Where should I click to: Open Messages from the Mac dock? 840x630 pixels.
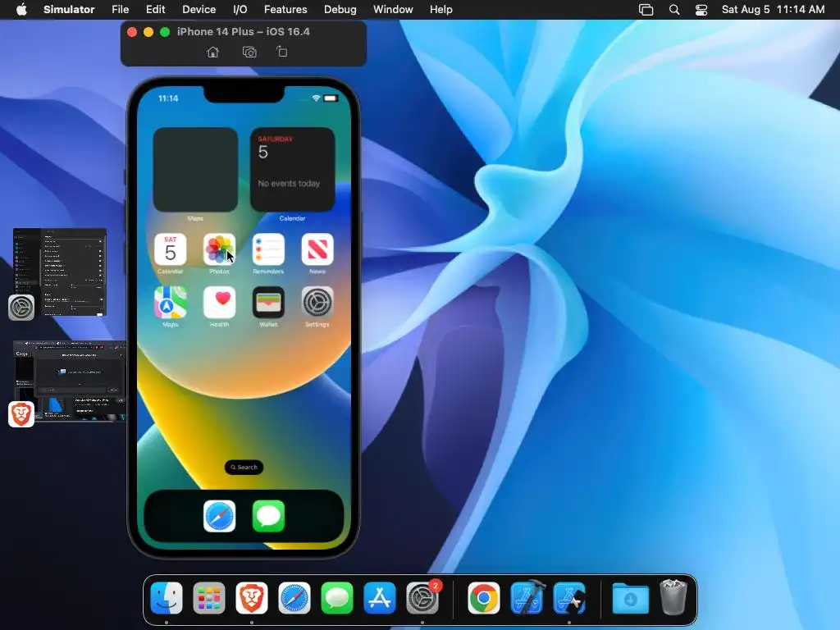(x=337, y=598)
